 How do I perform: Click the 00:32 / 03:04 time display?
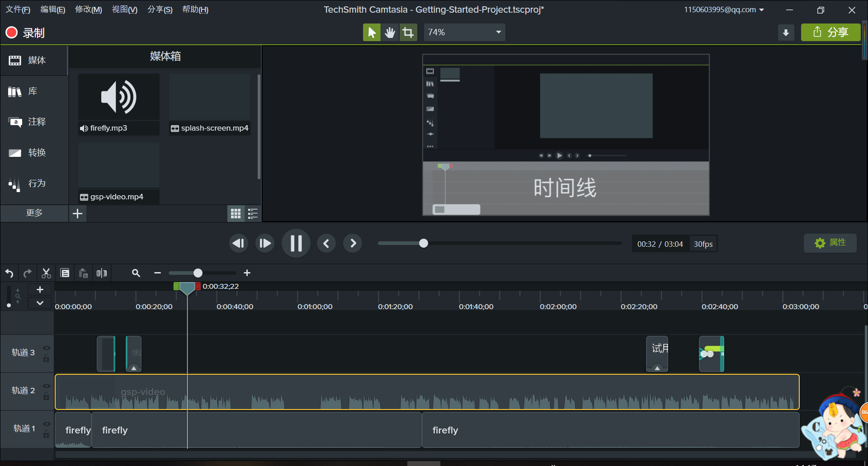click(x=660, y=244)
